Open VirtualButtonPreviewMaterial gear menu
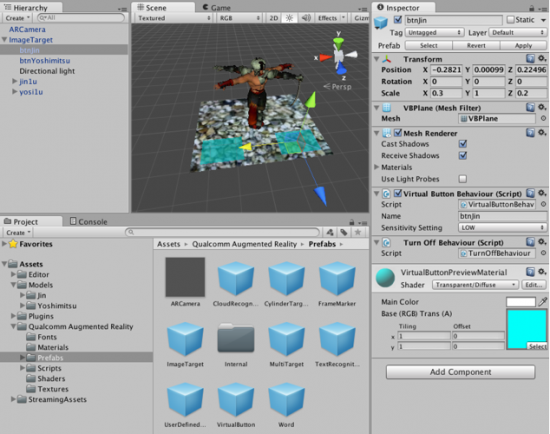The width and height of the screenshot is (550, 434). (542, 272)
